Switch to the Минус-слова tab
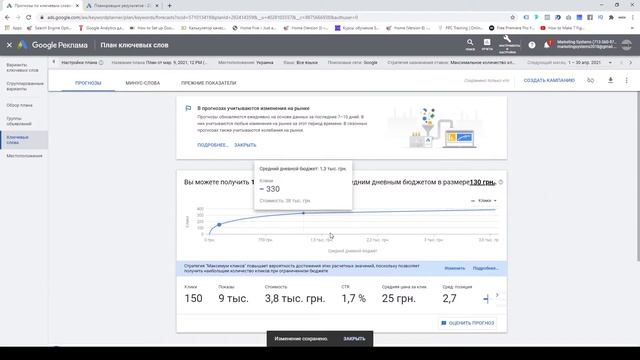This screenshot has height=360, width=640. point(143,83)
